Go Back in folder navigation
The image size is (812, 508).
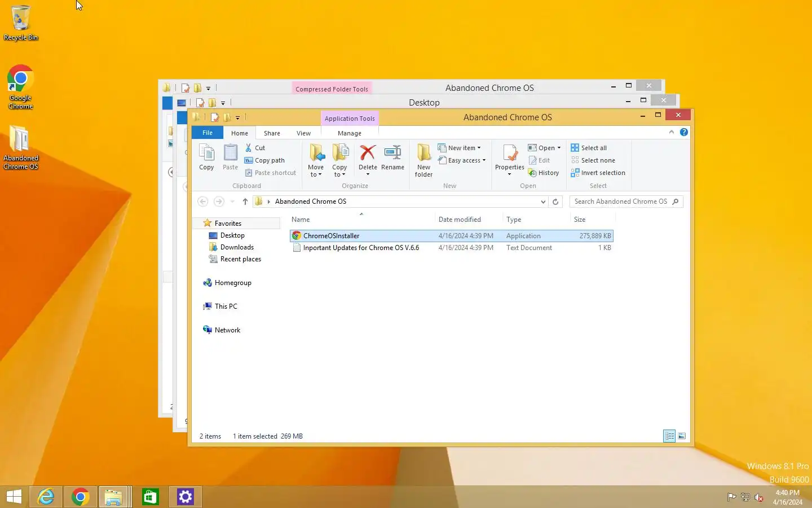202,202
